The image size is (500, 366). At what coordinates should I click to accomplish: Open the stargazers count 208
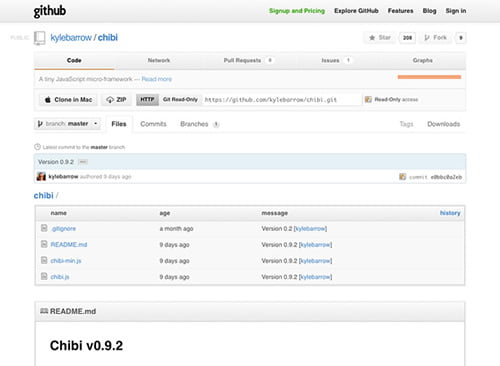coord(407,38)
